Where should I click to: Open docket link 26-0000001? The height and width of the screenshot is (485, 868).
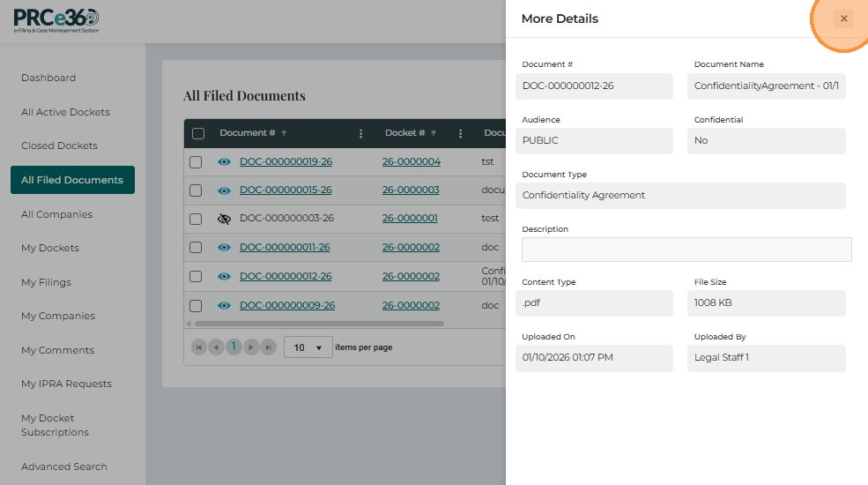pos(410,218)
